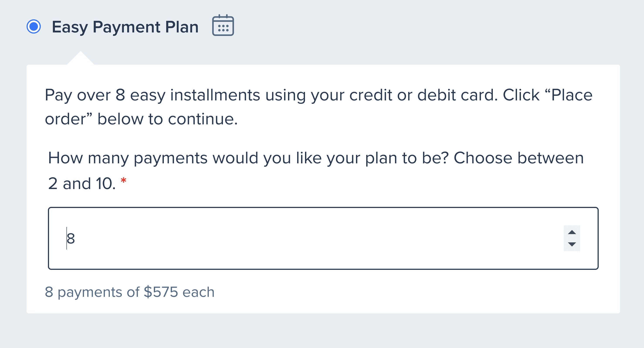Focus the number of payments input field
Screen dimensions: 644x348
pyautogui.click(x=323, y=238)
